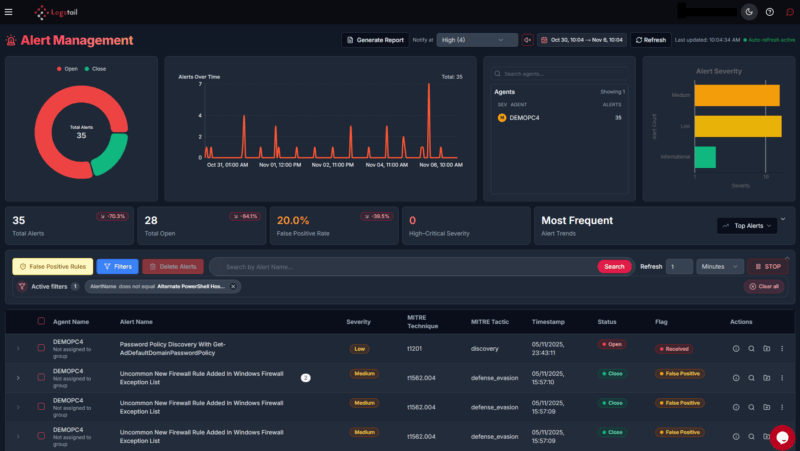Open False Positive Rules
Screen dimensions: 800x451
click(52, 267)
